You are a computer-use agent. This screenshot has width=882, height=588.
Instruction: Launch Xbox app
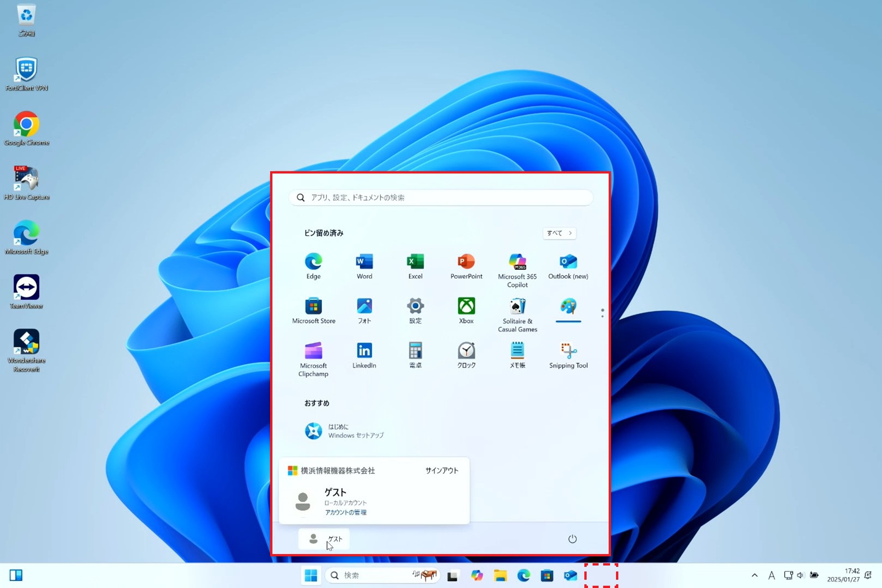point(466,310)
